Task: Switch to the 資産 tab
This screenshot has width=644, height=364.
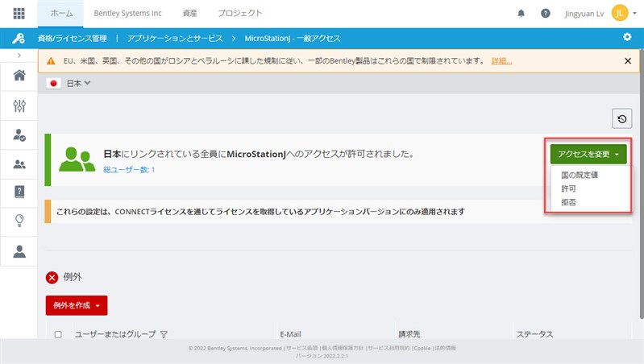Action: click(189, 14)
